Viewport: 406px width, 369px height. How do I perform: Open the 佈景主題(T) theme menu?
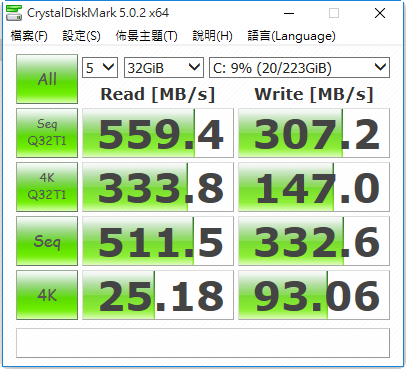pos(146,36)
